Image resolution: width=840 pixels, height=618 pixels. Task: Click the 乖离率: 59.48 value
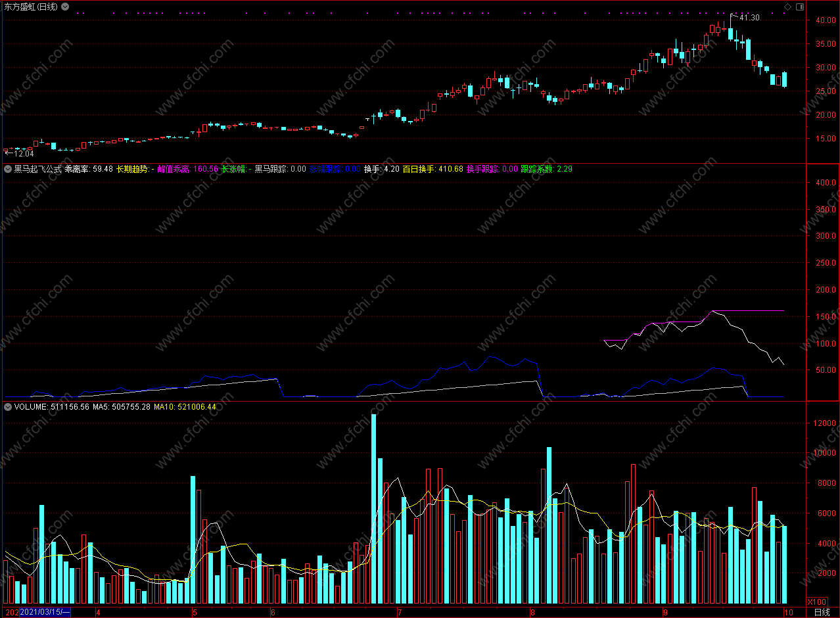[89, 169]
